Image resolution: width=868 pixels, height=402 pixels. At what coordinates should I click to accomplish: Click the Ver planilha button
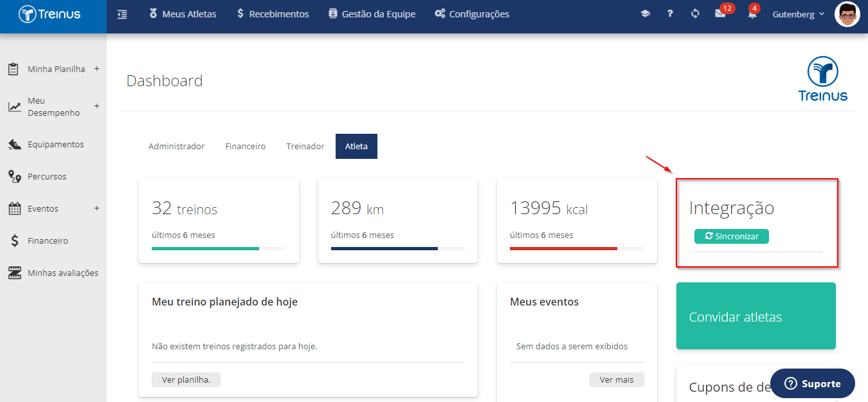(186, 379)
